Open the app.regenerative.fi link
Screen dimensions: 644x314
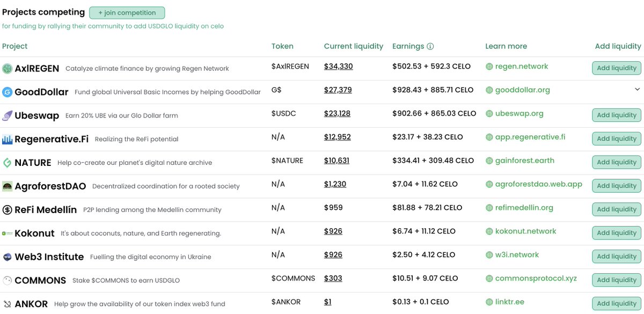pyautogui.click(x=530, y=137)
